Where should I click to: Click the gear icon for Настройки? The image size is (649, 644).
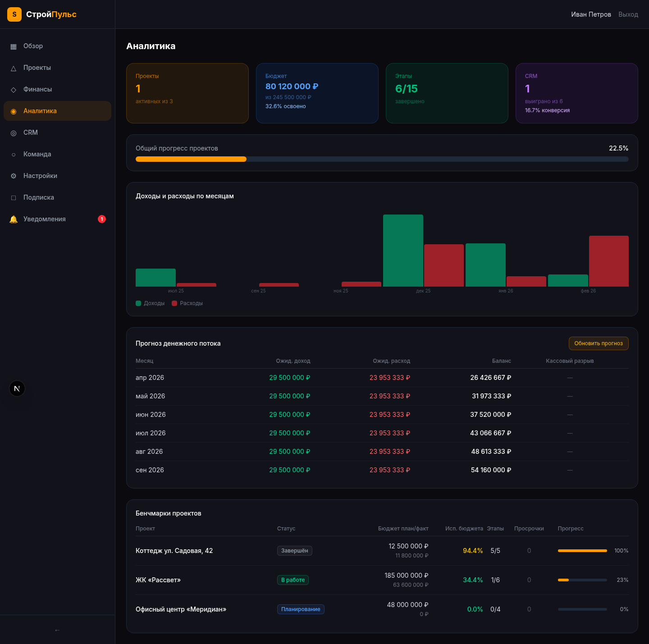[14, 176]
